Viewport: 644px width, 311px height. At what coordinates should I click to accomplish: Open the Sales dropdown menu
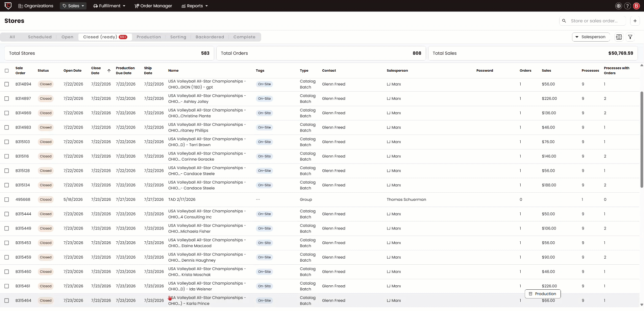click(x=73, y=6)
